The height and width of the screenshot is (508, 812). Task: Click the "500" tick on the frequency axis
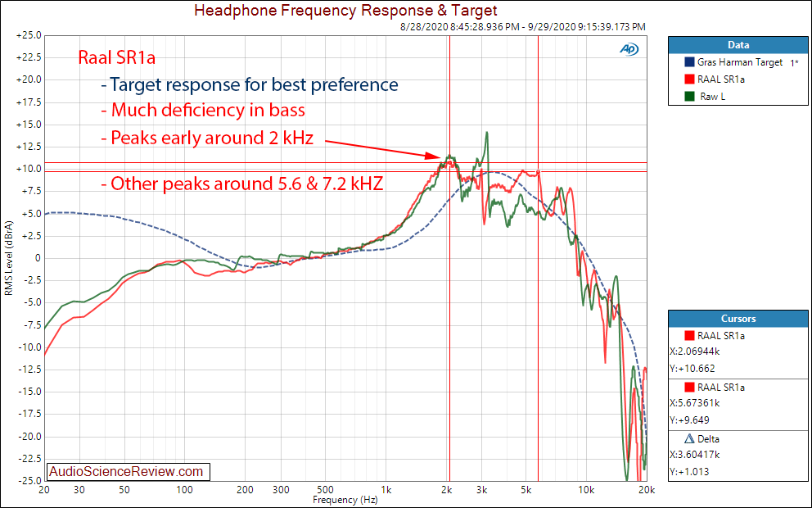click(325, 490)
